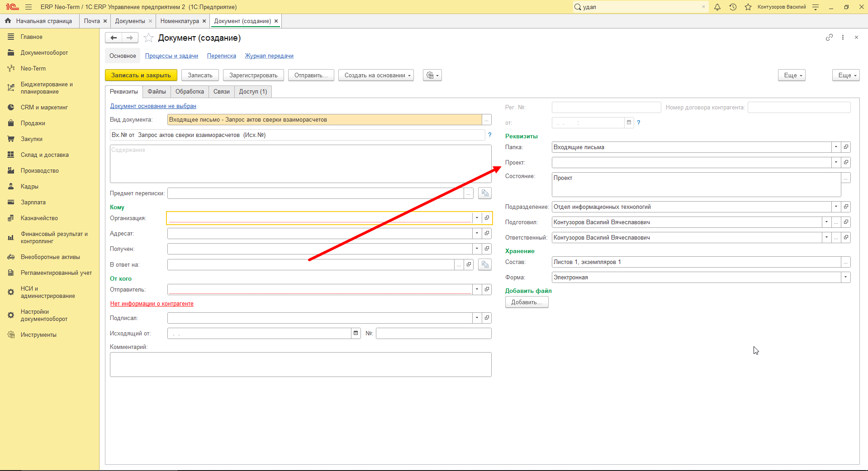
Task: Click the Записать и закрыть button
Action: pyautogui.click(x=141, y=75)
